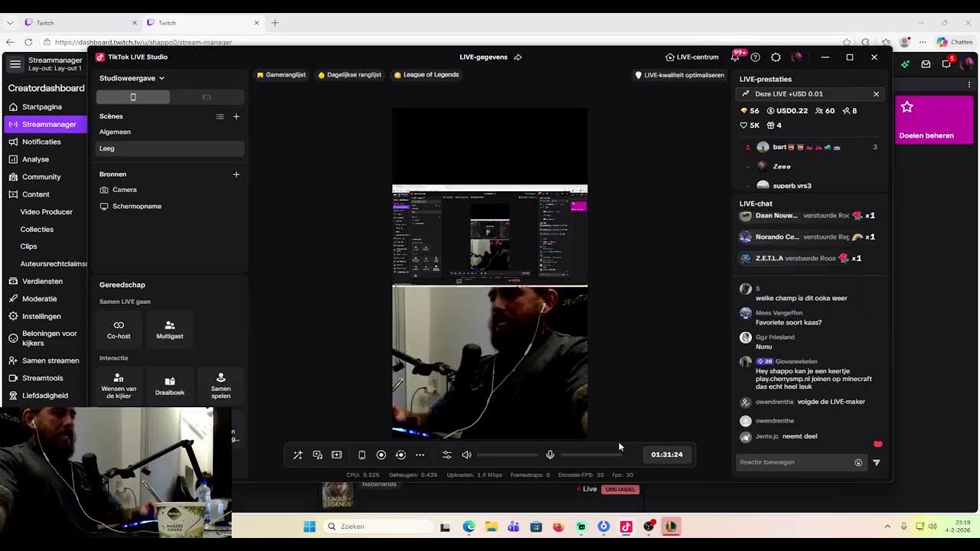Open TikTok LIVE Studio settings gear
The width and height of the screenshot is (980, 551).
pyautogui.click(x=776, y=57)
